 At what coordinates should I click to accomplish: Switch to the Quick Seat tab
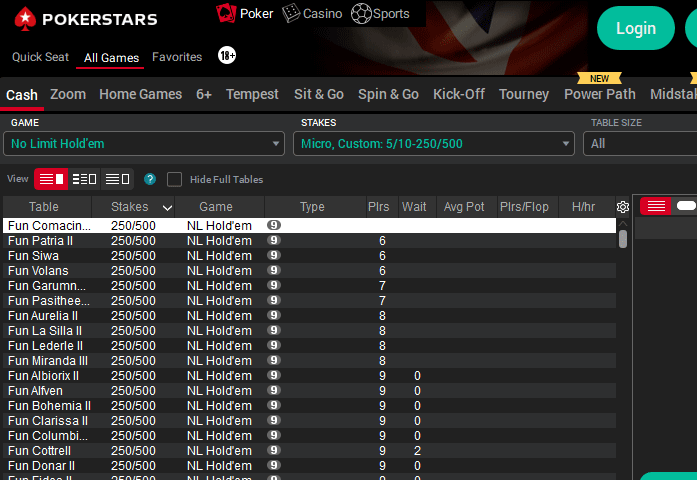coord(40,57)
